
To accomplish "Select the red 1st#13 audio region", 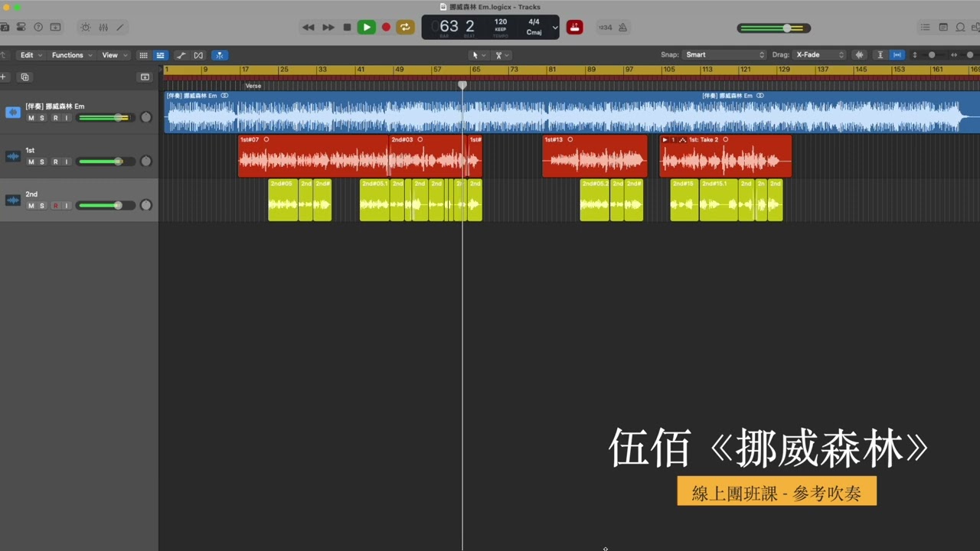I will click(595, 156).
